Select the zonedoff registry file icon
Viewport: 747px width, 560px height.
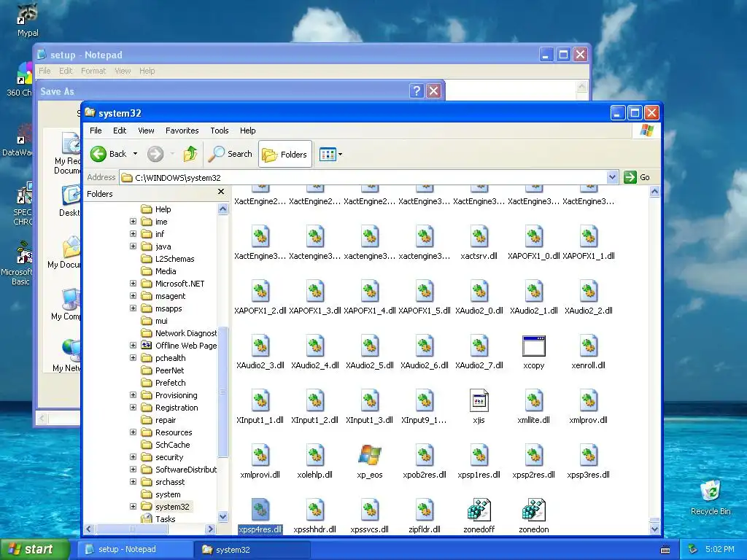tap(479, 510)
